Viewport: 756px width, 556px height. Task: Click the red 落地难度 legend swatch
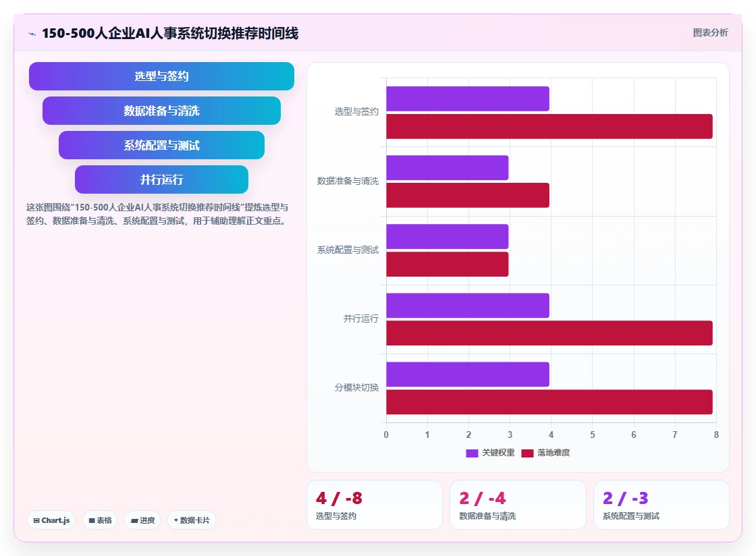coord(527,453)
